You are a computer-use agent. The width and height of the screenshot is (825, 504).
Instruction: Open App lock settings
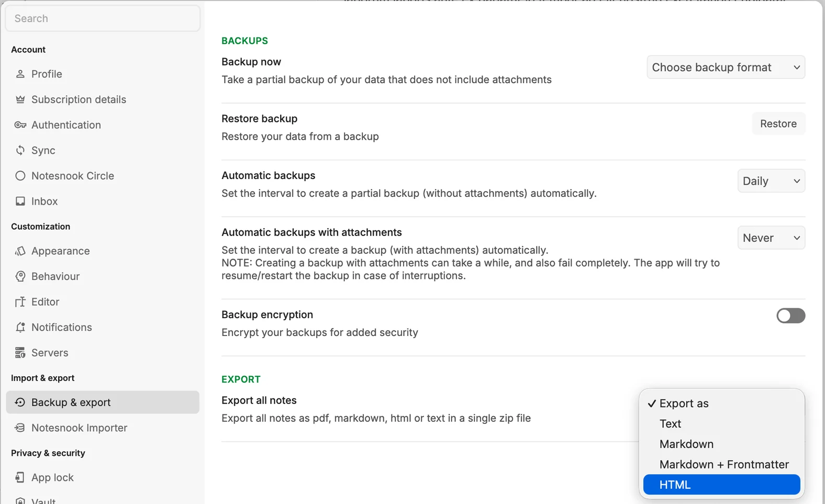pyautogui.click(x=103, y=477)
